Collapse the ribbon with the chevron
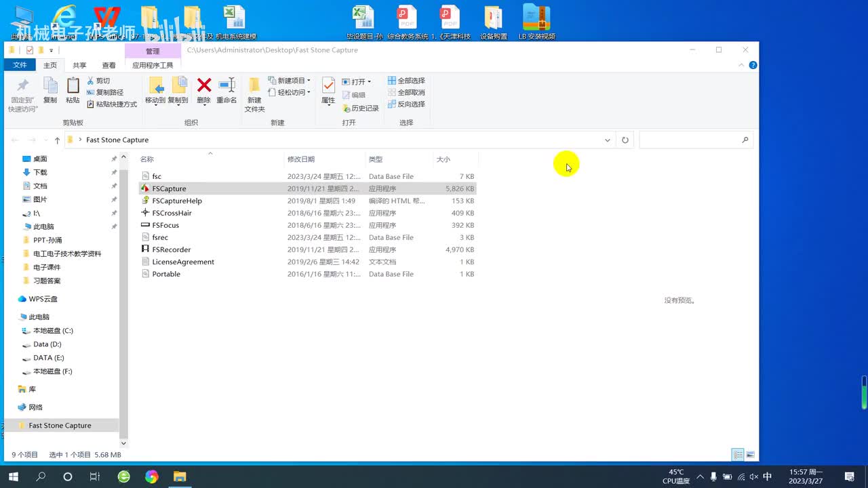 [741, 65]
